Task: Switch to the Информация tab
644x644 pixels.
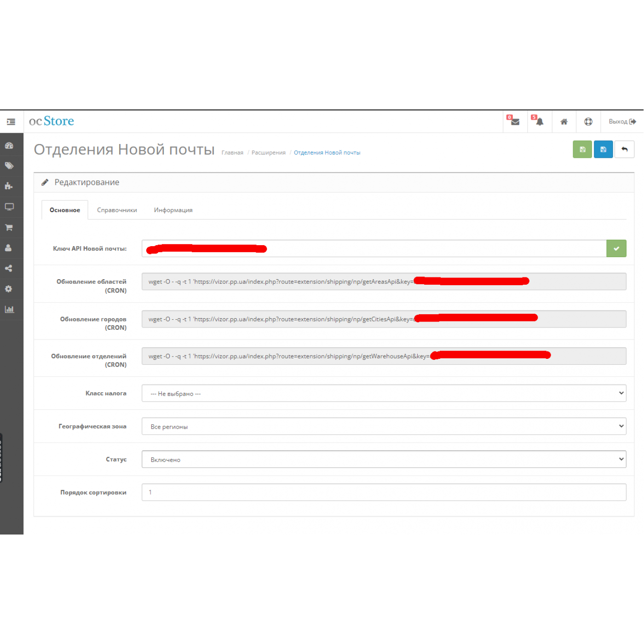Action: 173,210
